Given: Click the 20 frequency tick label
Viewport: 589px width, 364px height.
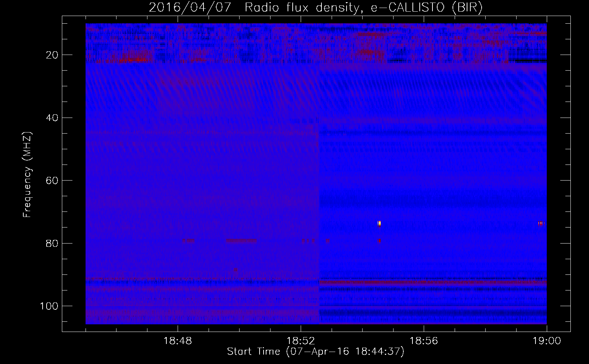Looking at the screenshot, I should 52,55.
